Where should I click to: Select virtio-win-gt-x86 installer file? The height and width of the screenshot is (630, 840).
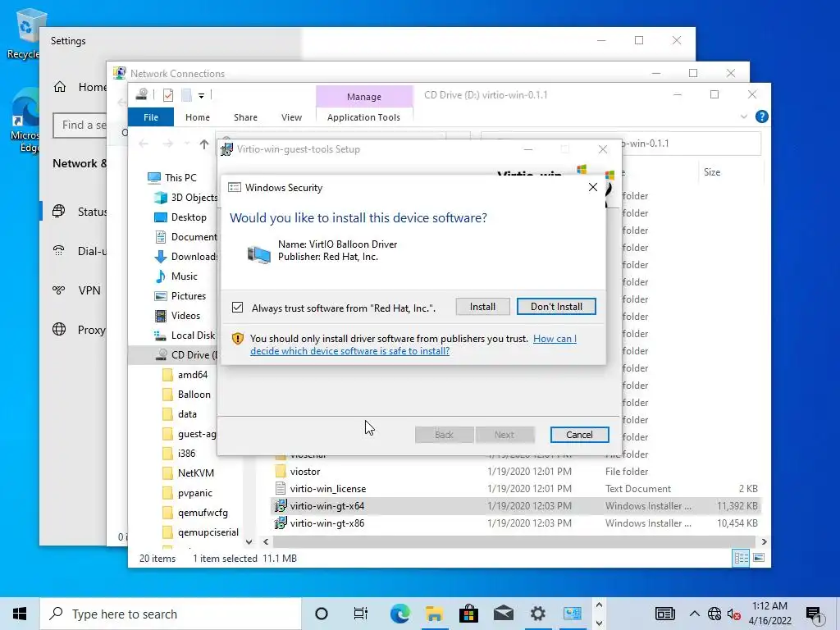point(327,523)
